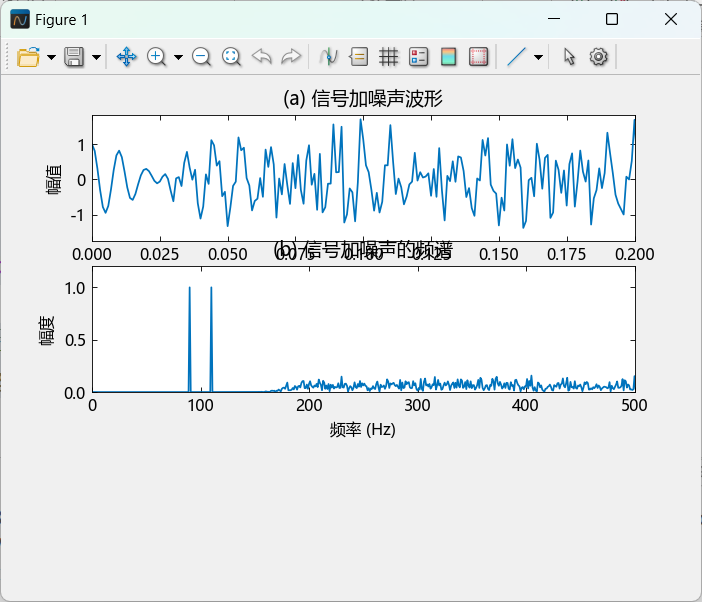Expand the line tool dropdown arrow
The image size is (702, 602).
(539, 57)
